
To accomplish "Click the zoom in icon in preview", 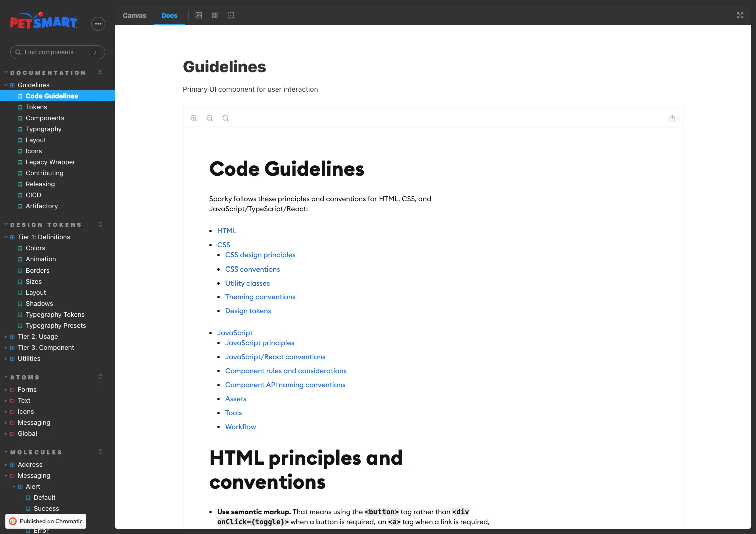I will 194,118.
